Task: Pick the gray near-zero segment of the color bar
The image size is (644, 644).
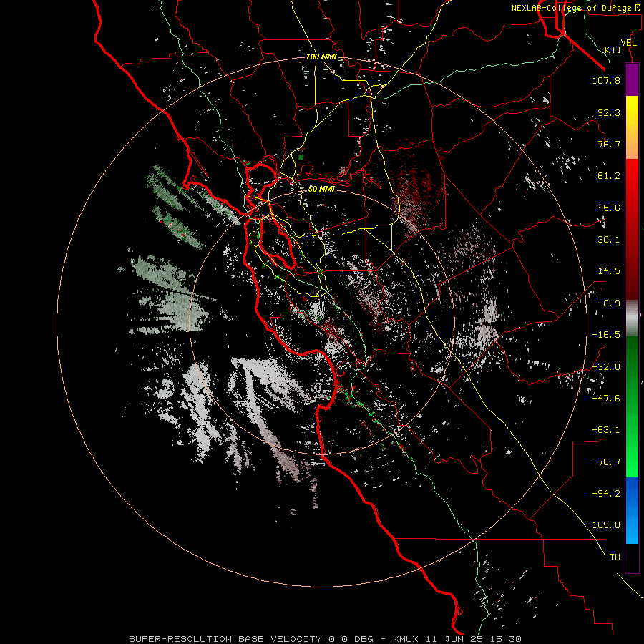Action: 632,316
